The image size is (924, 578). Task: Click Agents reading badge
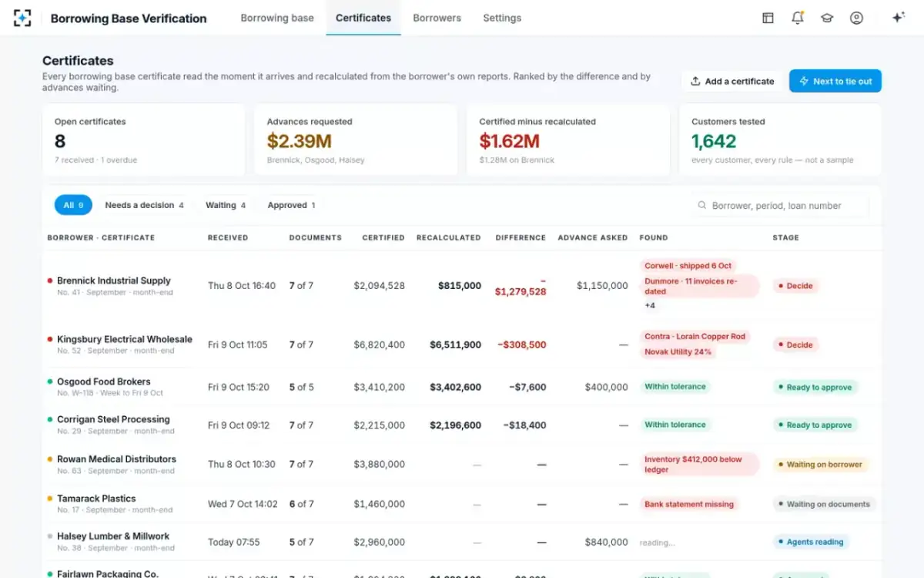coord(811,542)
